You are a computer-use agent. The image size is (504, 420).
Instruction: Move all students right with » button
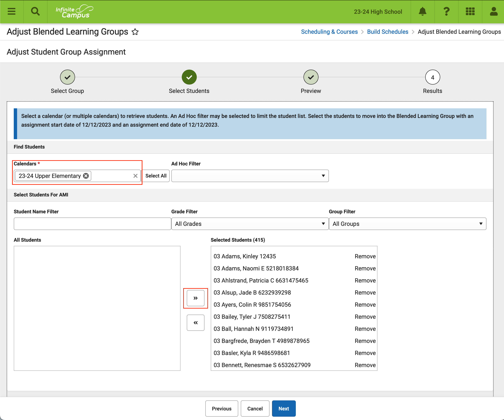(196, 298)
